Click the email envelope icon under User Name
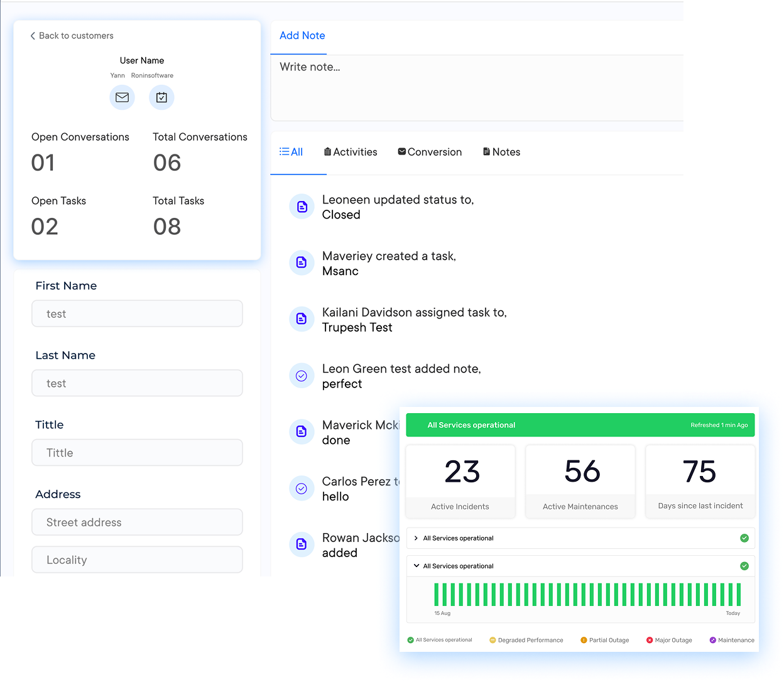 tap(122, 97)
